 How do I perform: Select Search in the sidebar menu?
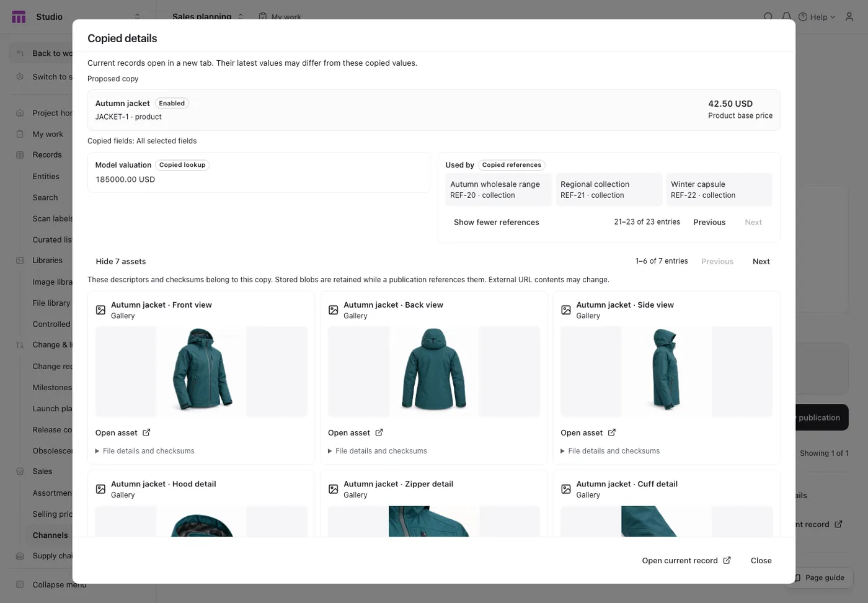point(45,197)
